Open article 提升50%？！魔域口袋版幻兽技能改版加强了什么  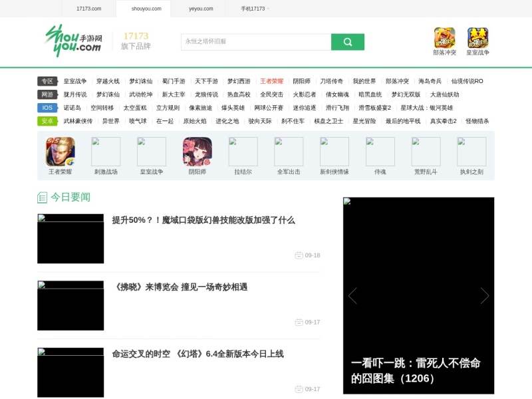(x=203, y=220)
